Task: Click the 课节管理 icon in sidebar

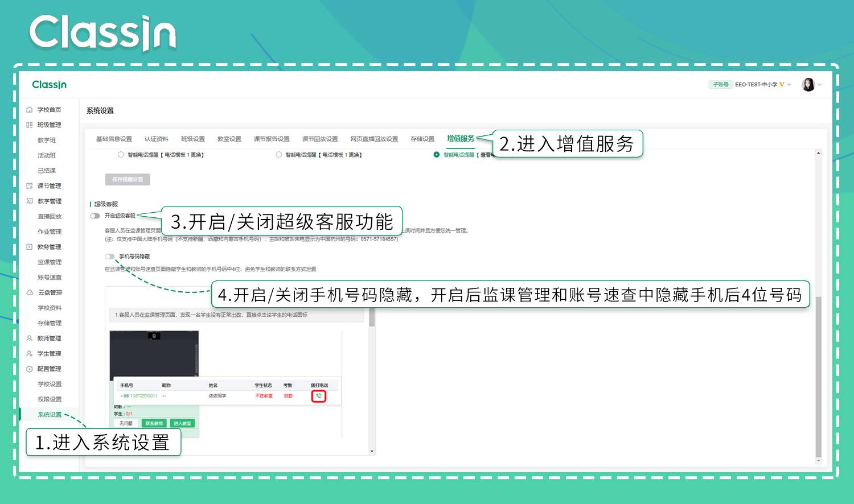Action: click(x=30, y=186)
